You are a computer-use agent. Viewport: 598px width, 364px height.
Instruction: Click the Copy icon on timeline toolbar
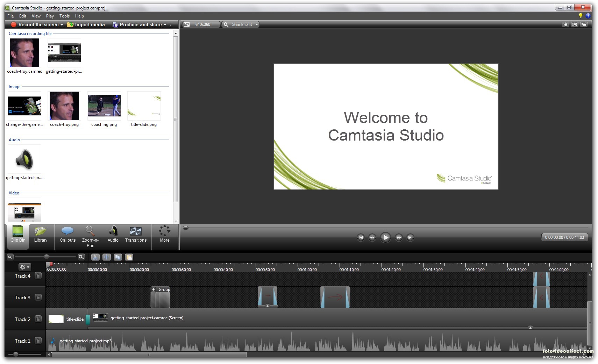point(118,257)
